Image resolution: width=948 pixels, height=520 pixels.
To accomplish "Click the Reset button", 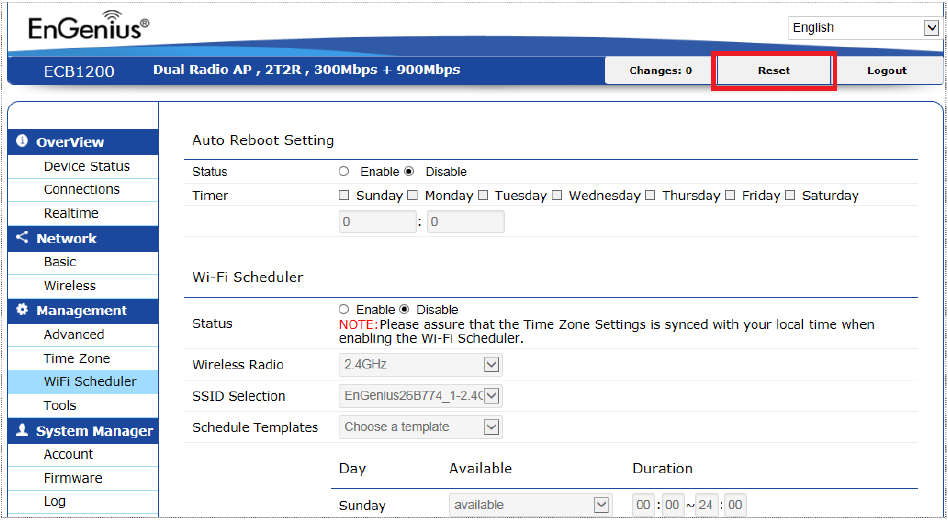I will pos(774,71).
